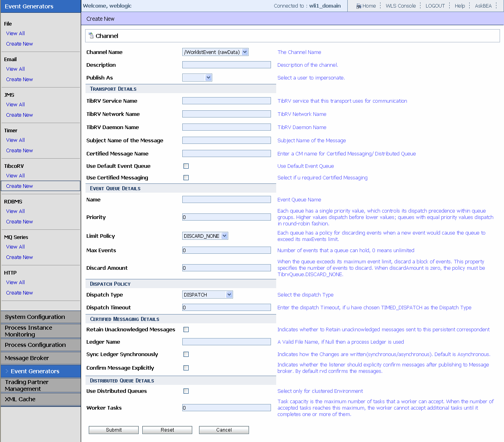Viewport: 504px width, 442px height.
Task: Create New MQ Series event generator
Action: [x=19, y=257]
